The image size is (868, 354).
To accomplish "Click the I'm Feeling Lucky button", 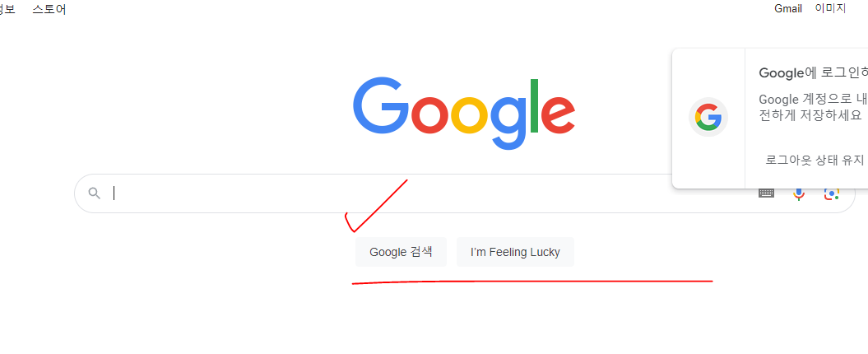I will click(515, 252).
